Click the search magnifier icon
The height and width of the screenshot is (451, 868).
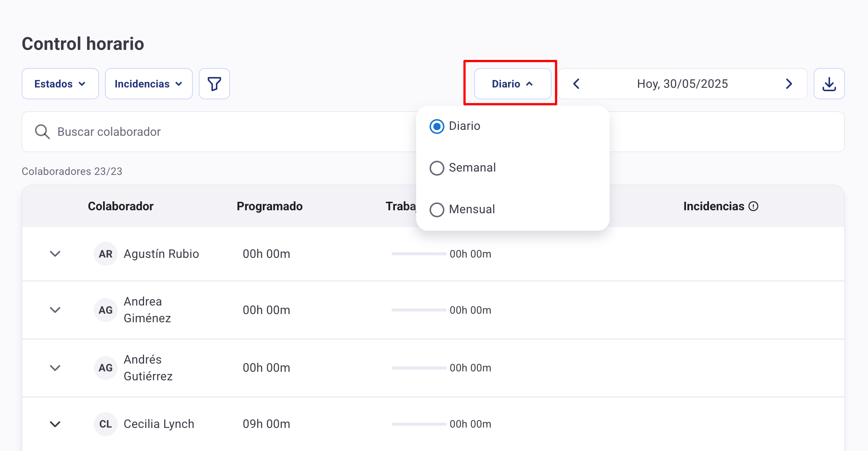coord(42,132)
